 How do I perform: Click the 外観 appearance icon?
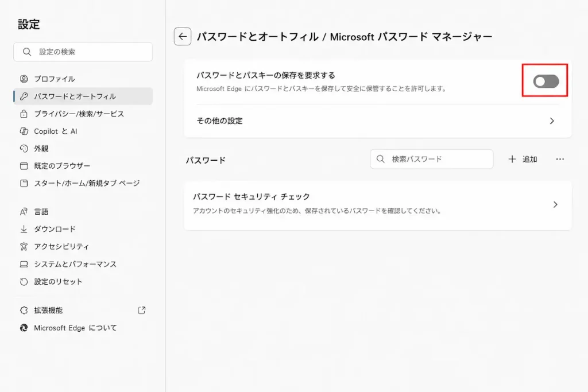click(x=24, y=149)
